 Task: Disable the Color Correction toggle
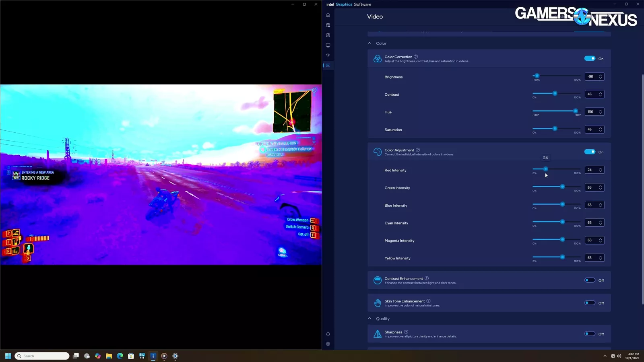coord(590,59)
